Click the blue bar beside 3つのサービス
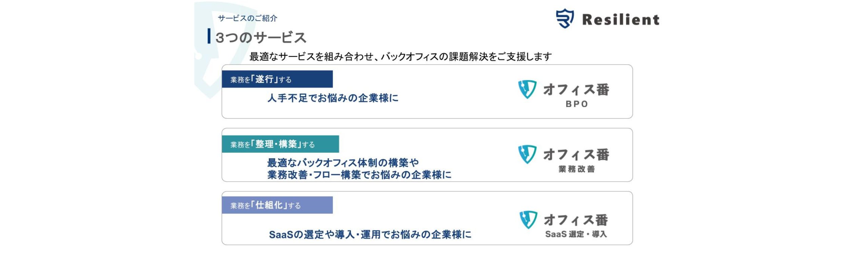This screenshot has width=868, height=271. pyautogui.click(x=209, y=36)
